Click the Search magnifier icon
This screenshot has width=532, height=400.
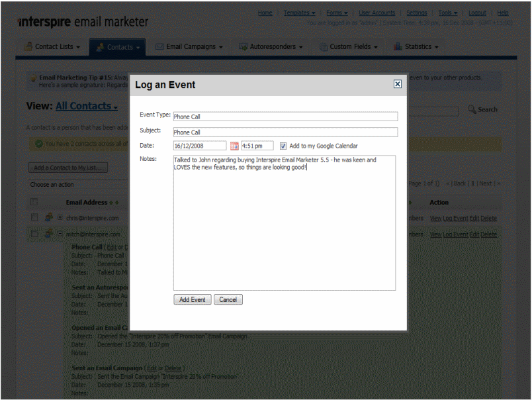pos(472,109)
